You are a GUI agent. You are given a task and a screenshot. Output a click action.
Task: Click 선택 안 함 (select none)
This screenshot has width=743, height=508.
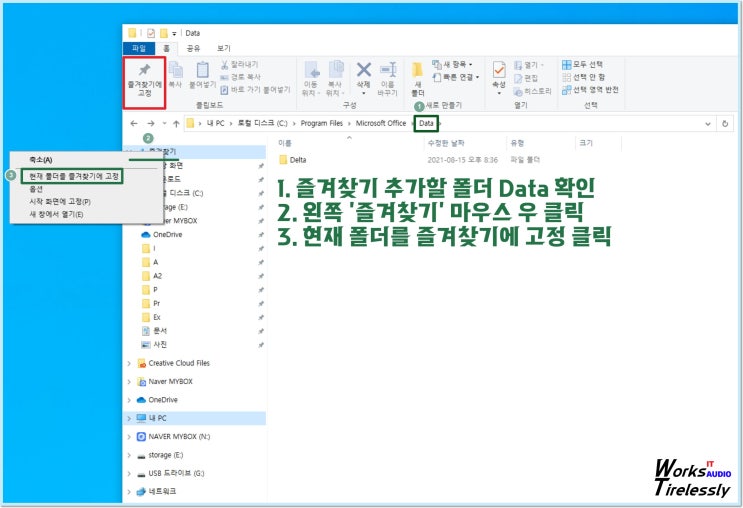coord(583,77)
